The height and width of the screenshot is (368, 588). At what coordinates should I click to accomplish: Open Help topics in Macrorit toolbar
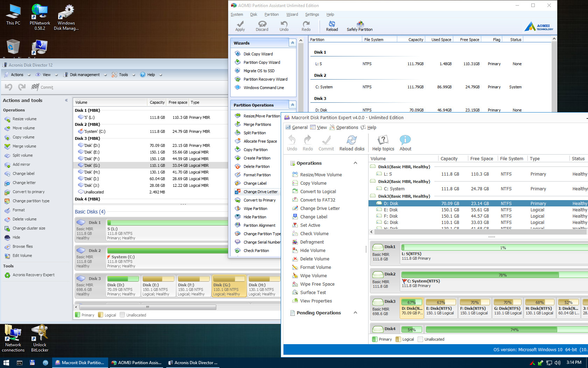383,143
